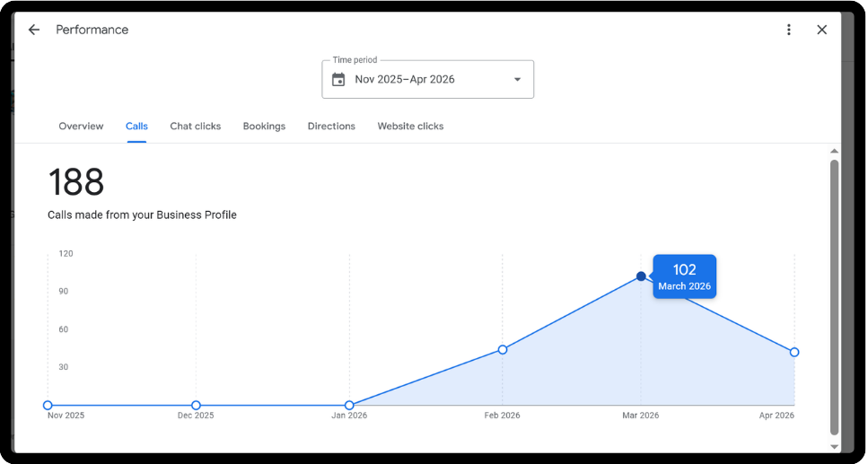This screenshot has height=464, width=868.
Task: Click the Jan 2026 data point
Action: point(349,406)
